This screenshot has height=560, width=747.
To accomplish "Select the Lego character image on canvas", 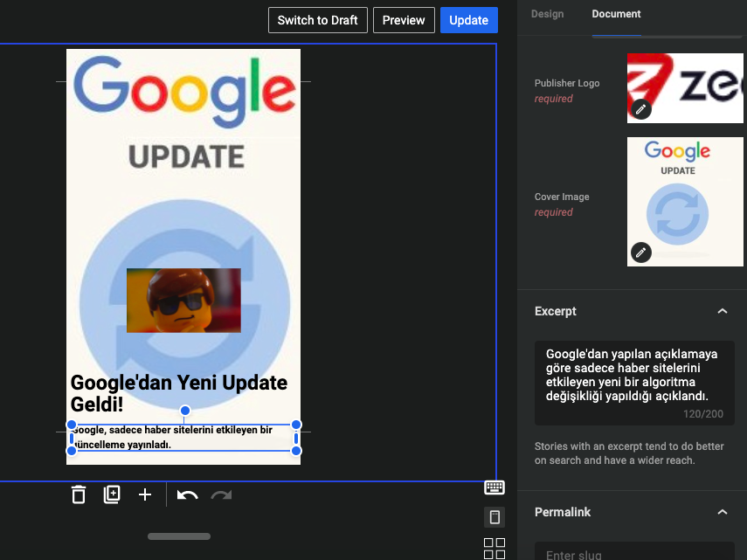I will point(183,301).
